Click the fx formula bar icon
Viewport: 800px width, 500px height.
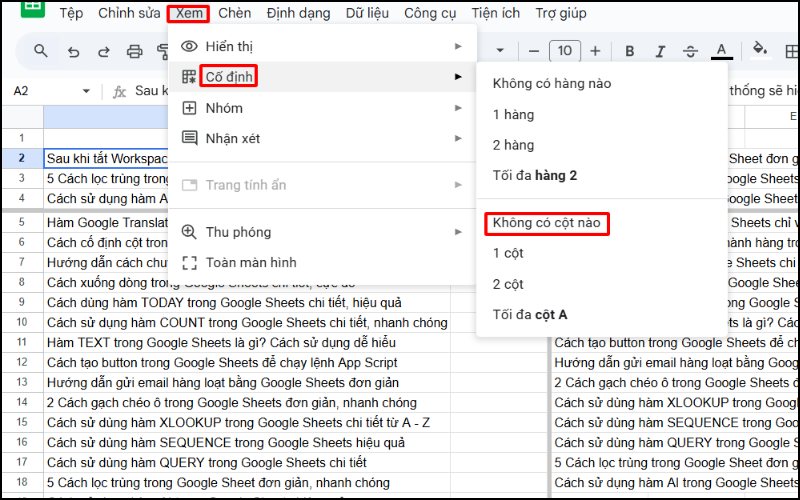tap(119, 92)
